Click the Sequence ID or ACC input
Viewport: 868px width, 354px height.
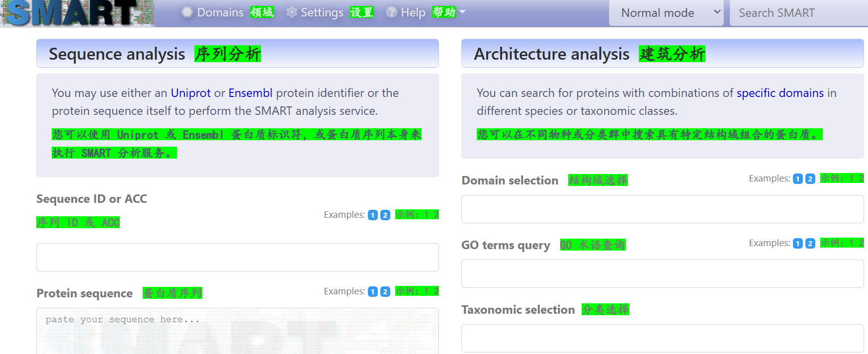pyautogui.click(x=238, y=257)
